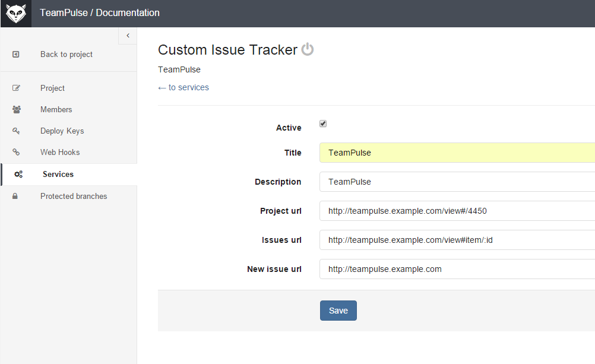Click the Issues url label
The width and height of the screenshot is (595, 364).
pyautogui.click(x=281, y=240)
